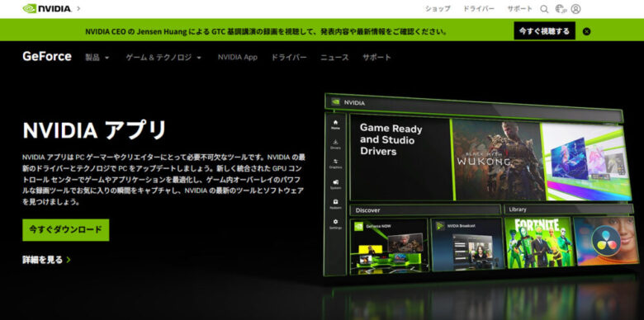Click the System icon in app sidebar

point(335,184)
